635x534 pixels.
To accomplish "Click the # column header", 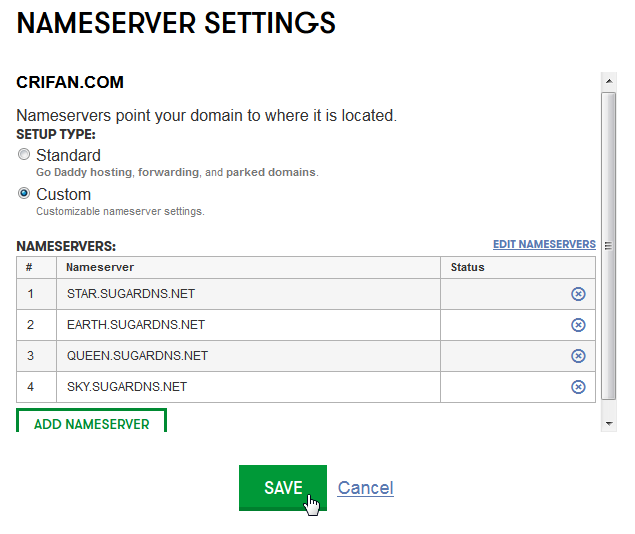I will coord(30,267).
